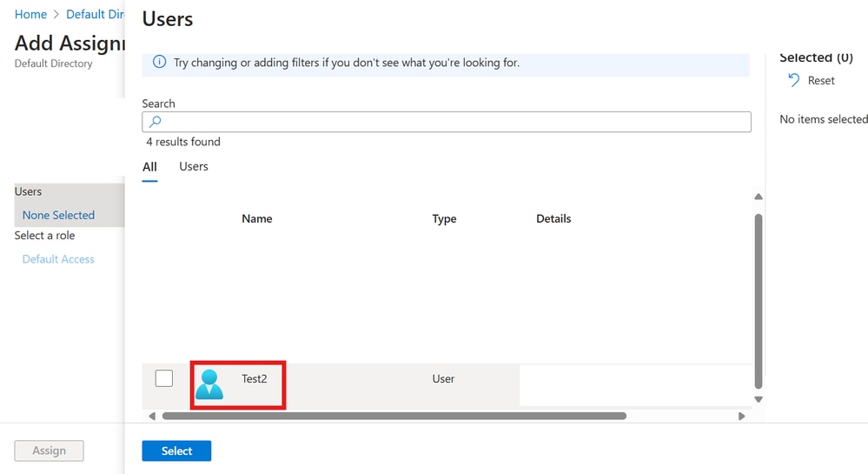
Task: Click the Details column header
Action: click(x=553, y=218)
